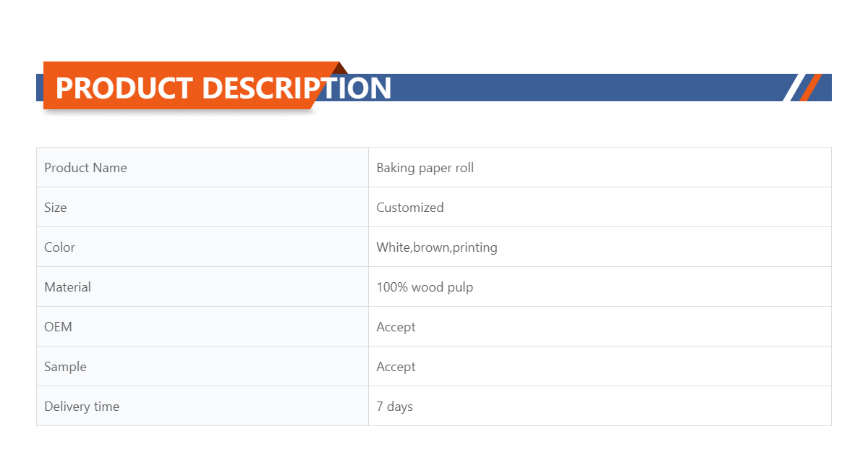Click the orange diagonal stripe on banner
868x463 pixels.
(811, 88)
